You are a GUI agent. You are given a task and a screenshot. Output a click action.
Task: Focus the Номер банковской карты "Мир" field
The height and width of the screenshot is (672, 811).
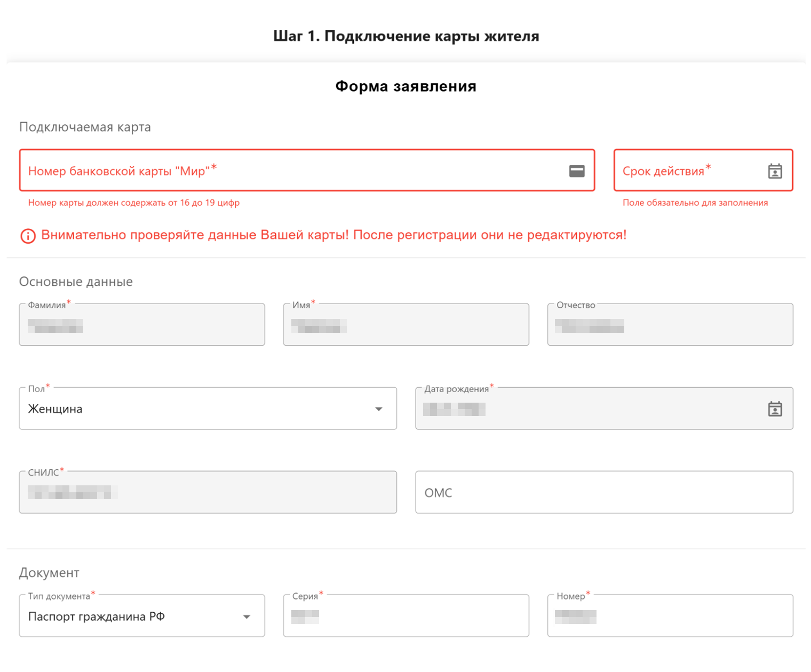click(293, 171)
